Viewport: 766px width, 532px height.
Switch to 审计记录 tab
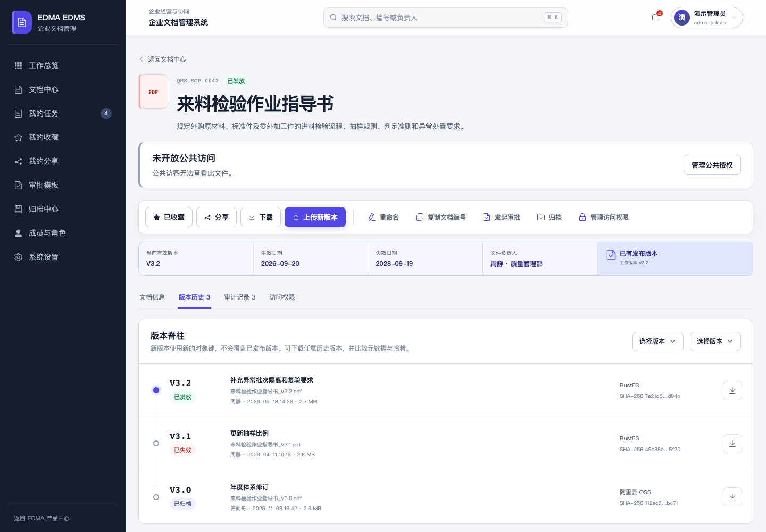click(x=240, y=297)
